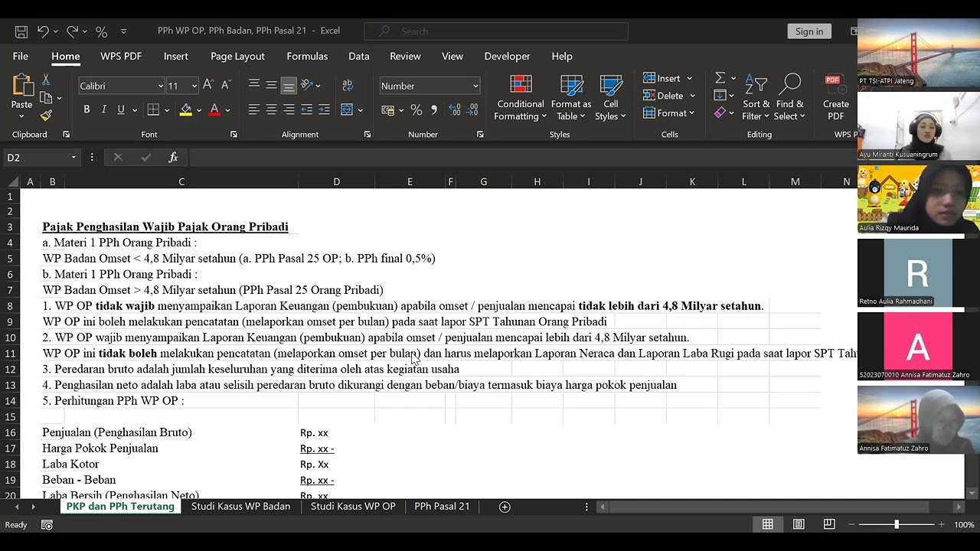
Task: Toggle middle align in the Alignment group
Action: [271, 85]
